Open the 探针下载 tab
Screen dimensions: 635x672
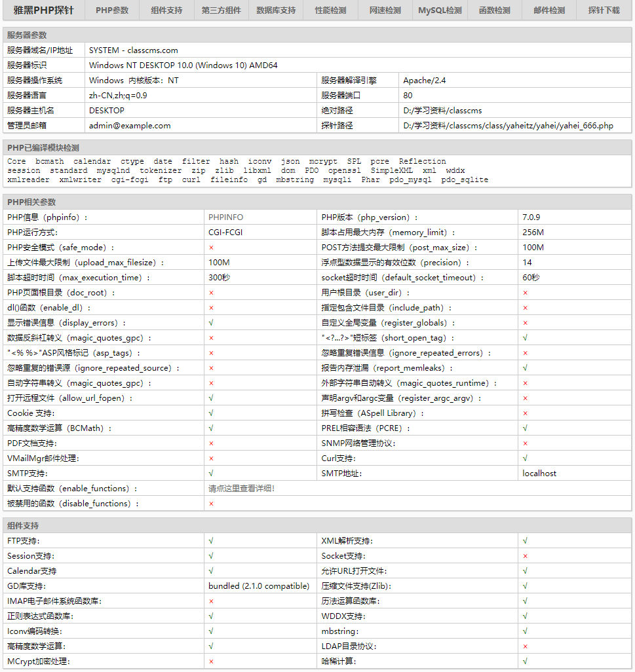604,10
